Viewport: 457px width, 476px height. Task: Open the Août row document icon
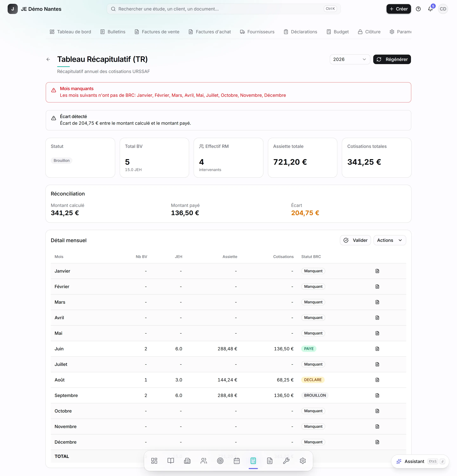coord(377,380)
